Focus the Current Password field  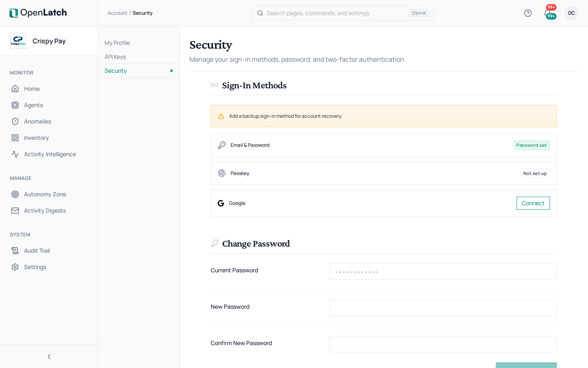click(x=443, y=271)
